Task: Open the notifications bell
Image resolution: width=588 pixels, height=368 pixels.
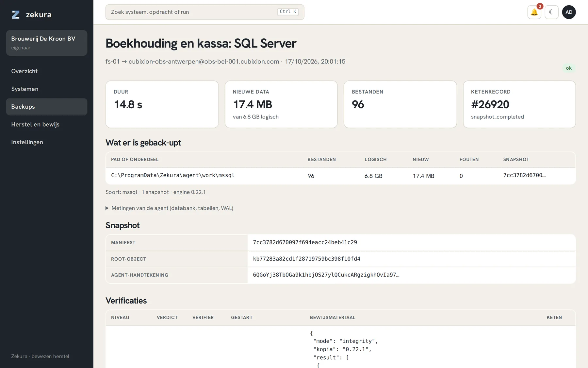Action: tap(534, 12)
